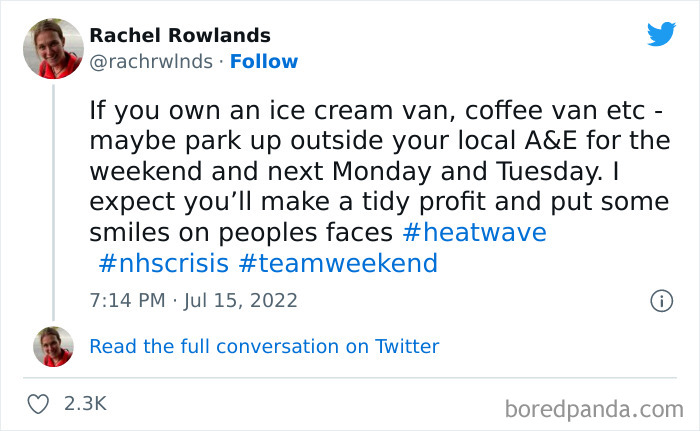Open the Rachel Rowlands display name
The height and width of the screenshot is (431, 700).
point(180,35)
